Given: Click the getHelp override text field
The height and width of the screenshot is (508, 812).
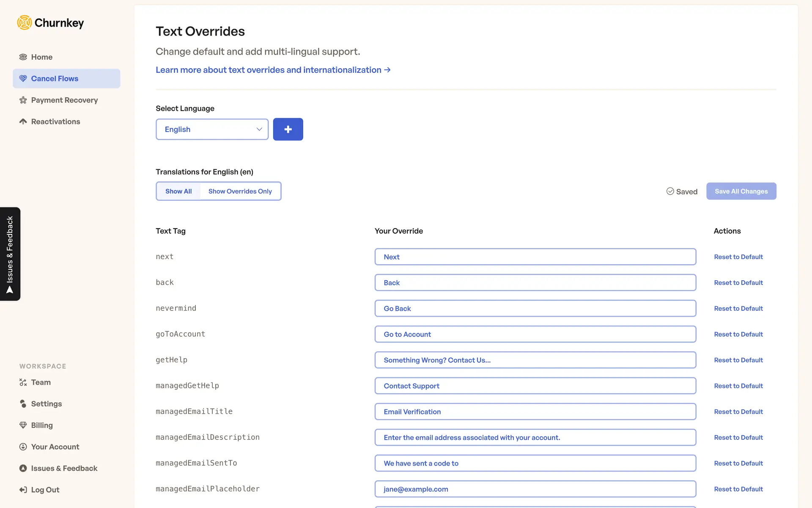Looking at the screenshot, I should [535, 360].
